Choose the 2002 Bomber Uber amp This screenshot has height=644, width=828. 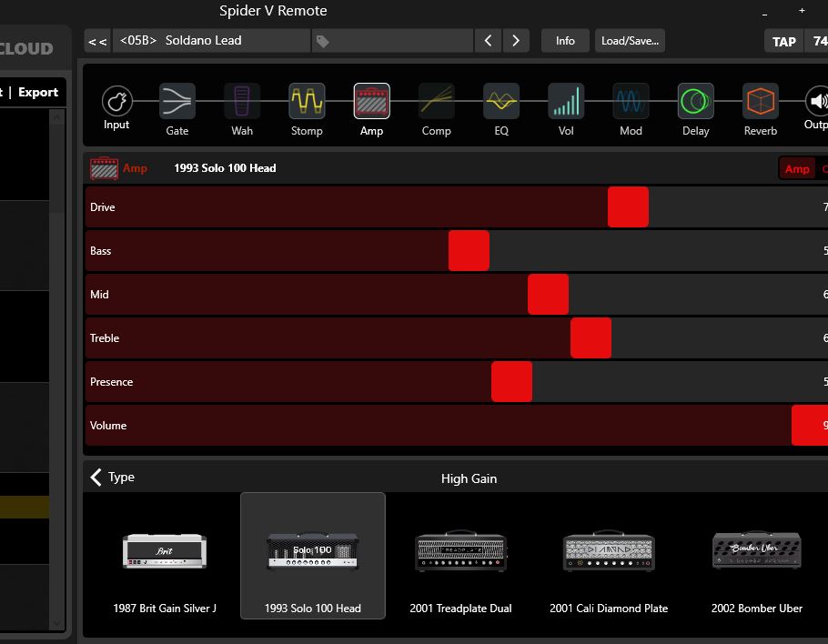[x=756, y=556]
